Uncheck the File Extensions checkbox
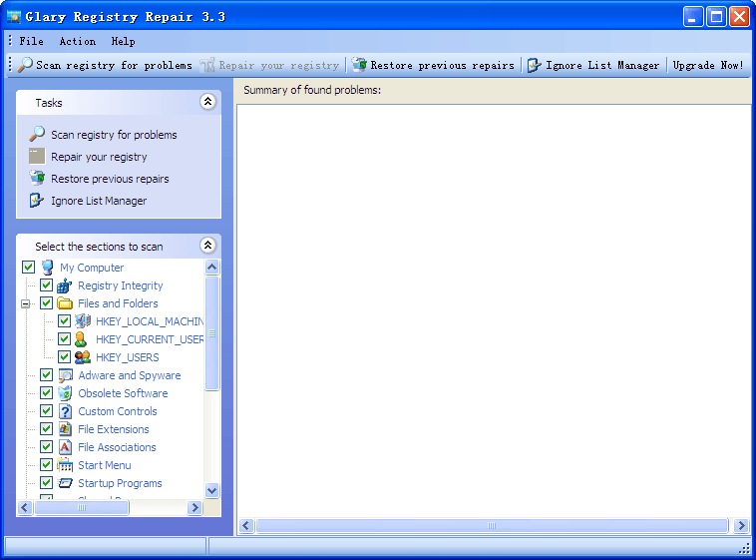 tap(46, 429)
